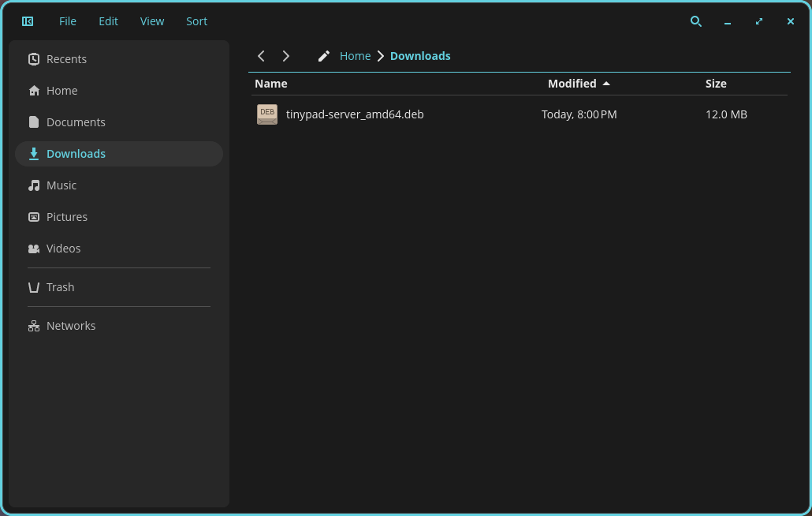Click the Downloads breadcrumb segment

(420, 56)
